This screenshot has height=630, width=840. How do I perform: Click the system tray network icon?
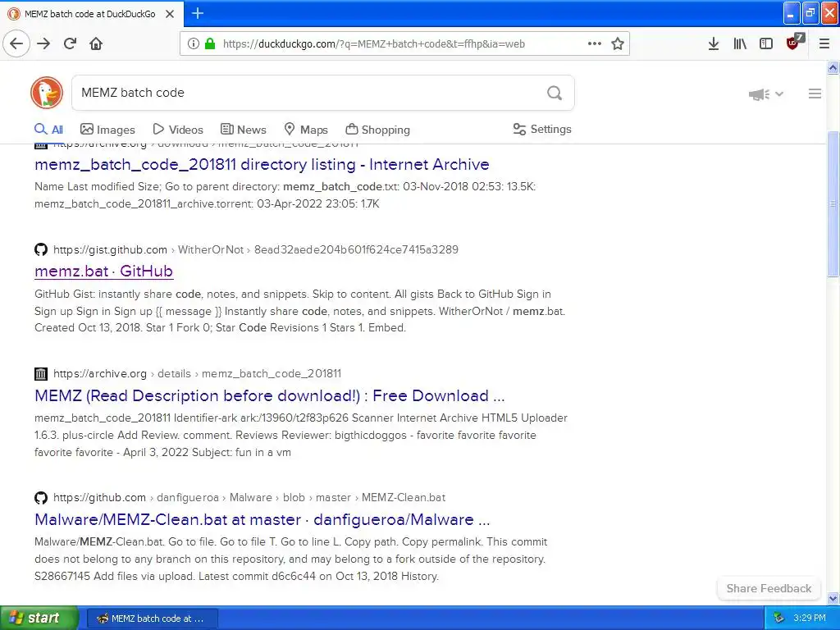pyautogui.click(x=778, y=619)
